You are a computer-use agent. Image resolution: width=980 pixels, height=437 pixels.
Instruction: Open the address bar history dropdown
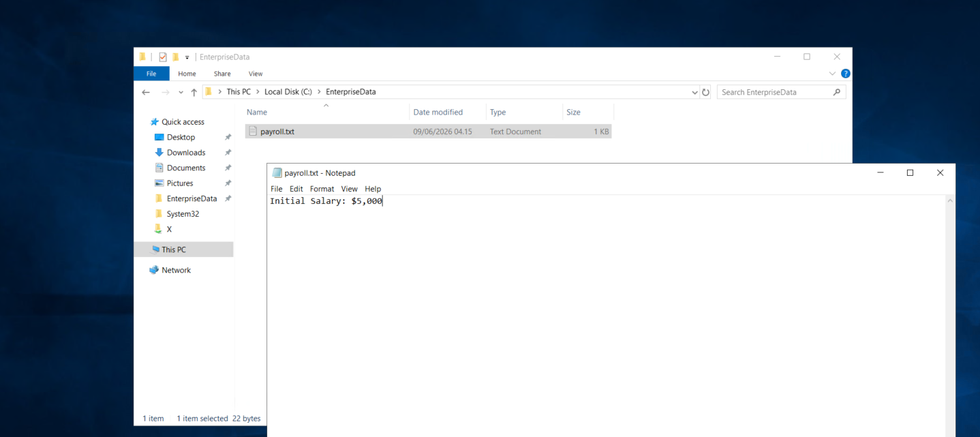click(x=694, y=92)
